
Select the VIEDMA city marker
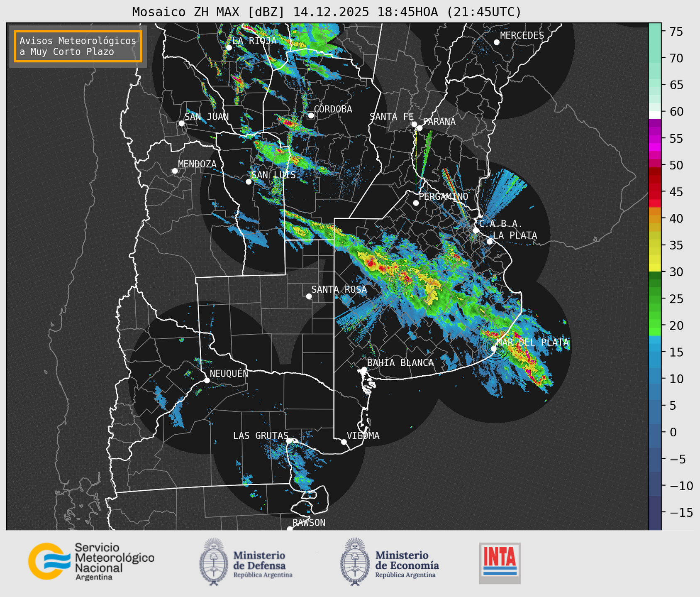point(344,442)
